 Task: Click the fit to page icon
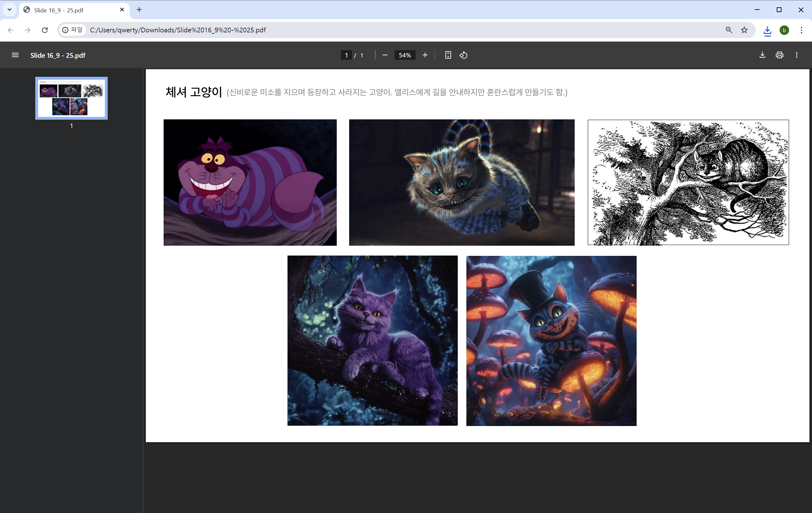click(448, 55)
